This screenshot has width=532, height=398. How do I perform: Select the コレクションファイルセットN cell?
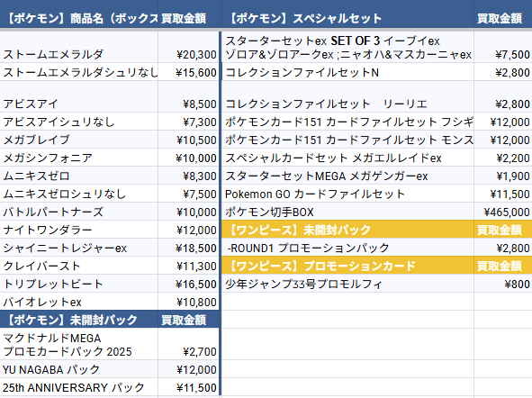347,72
